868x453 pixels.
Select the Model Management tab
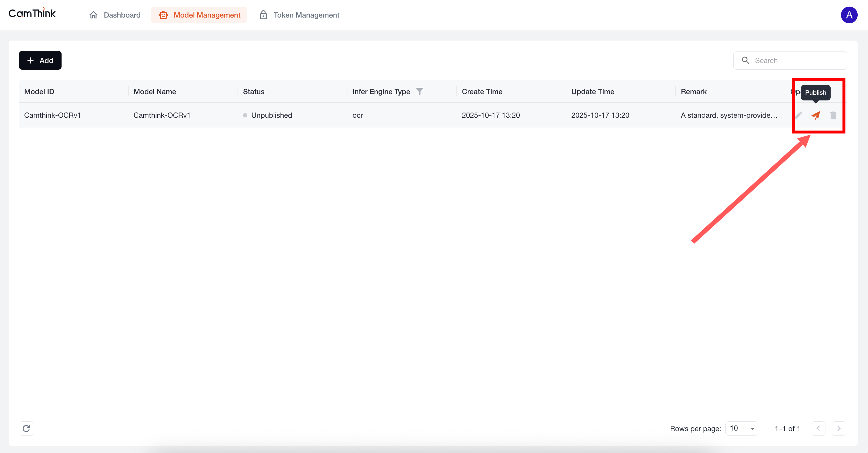(x=199, y=15)
